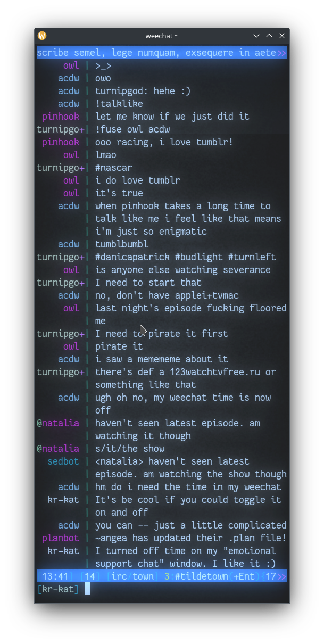Minimize the weechat window

click(x=256, y=36)
